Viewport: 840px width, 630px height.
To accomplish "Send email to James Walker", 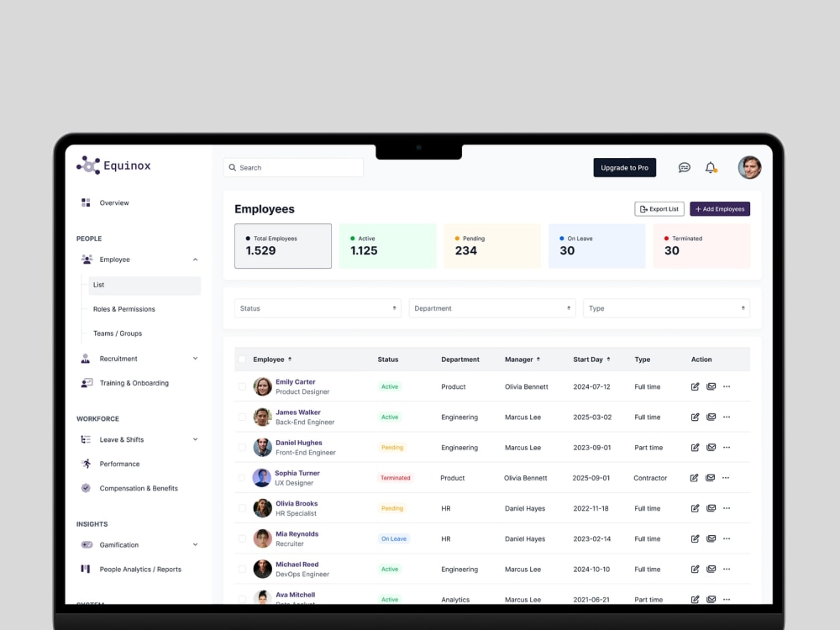I will 711,417.
